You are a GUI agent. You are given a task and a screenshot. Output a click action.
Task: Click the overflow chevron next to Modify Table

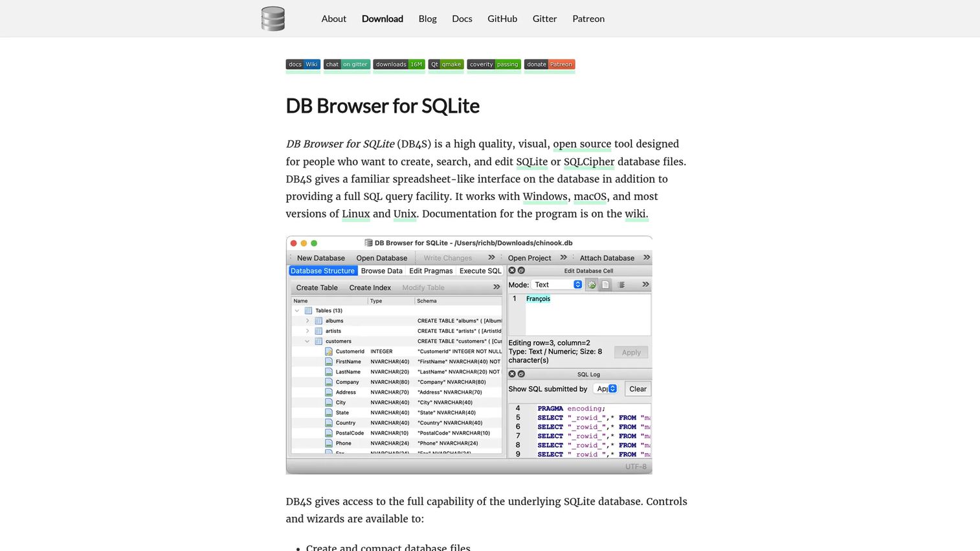pyautogui.click(x=496, y=287)
